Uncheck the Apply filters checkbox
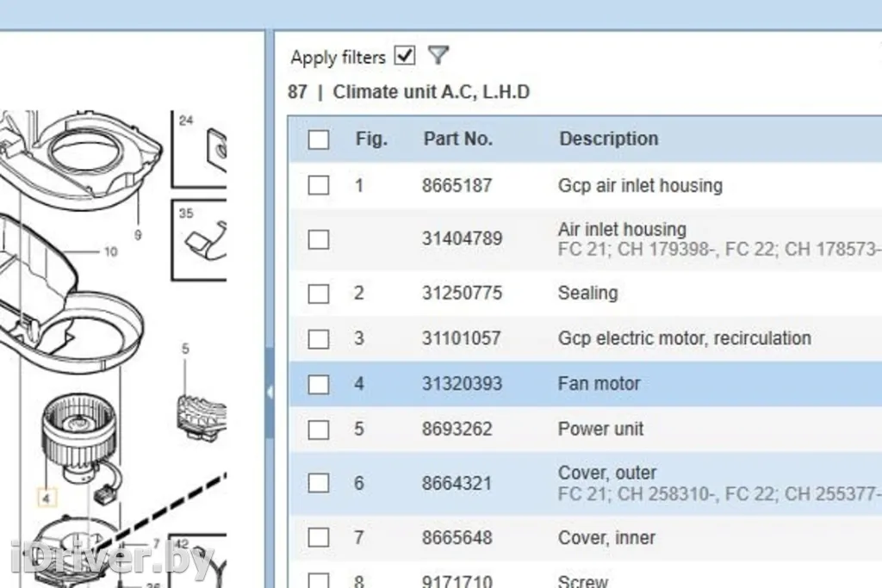 pos(404,56)
